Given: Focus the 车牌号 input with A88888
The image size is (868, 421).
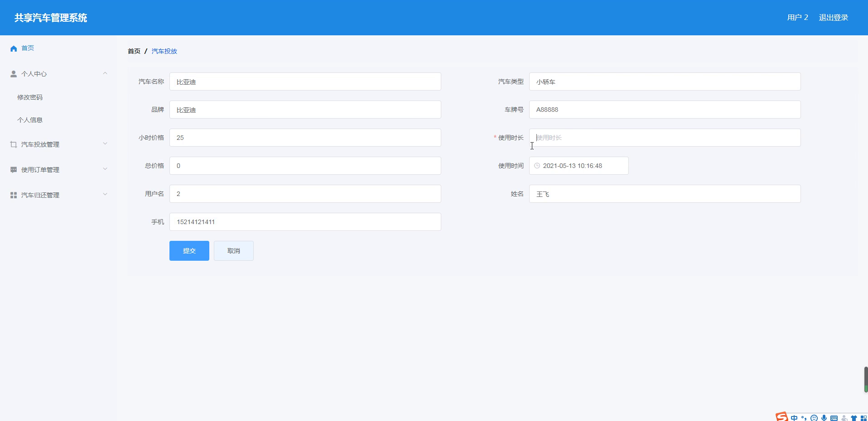Looking at the screenshot, I should coord(665,110).
